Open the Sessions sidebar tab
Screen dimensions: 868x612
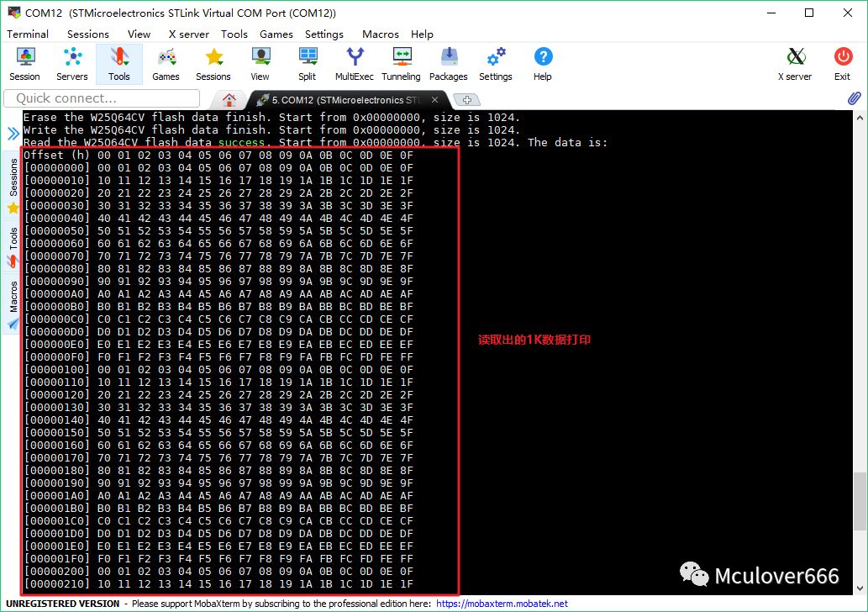(13, 185)
